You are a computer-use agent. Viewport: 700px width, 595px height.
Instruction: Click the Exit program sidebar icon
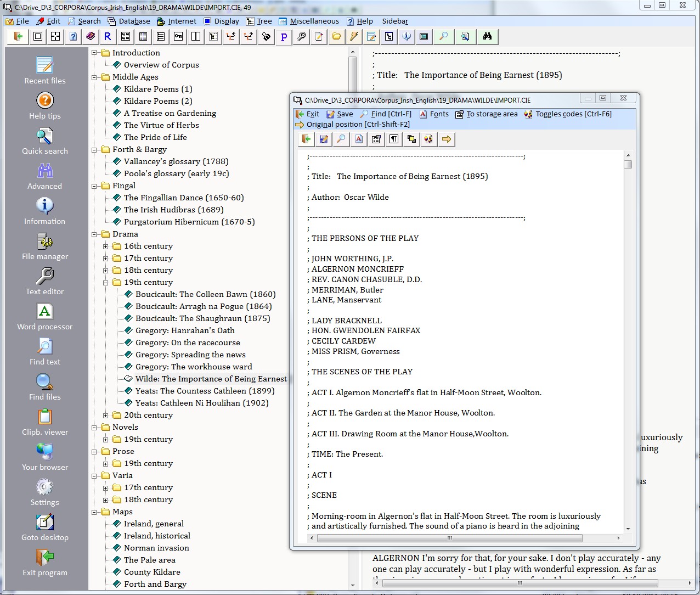pyautogui.click(x=44, y=558)
